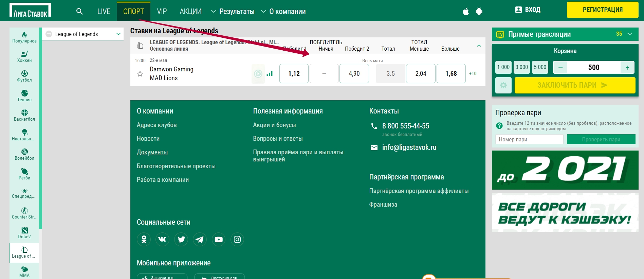The height and width of the screenshot is (279, 644).
Task: Select MMA in the sports sidebar
Action: pos(24,272)
